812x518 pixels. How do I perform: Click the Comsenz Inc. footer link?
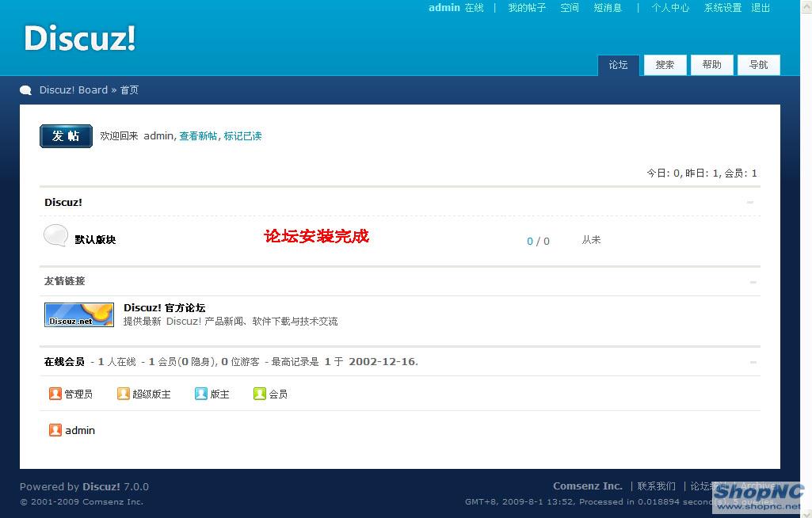click(588, 486)
